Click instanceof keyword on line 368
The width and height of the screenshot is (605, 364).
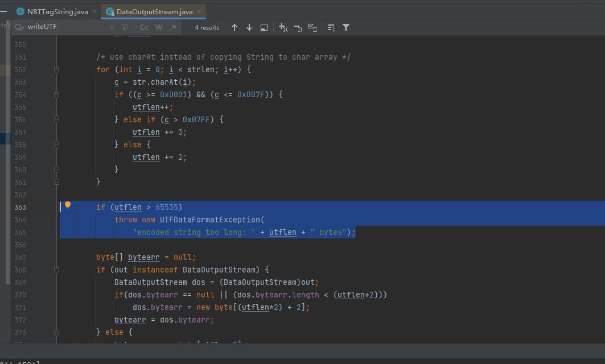pyautogui.click(x=155, y=270)
